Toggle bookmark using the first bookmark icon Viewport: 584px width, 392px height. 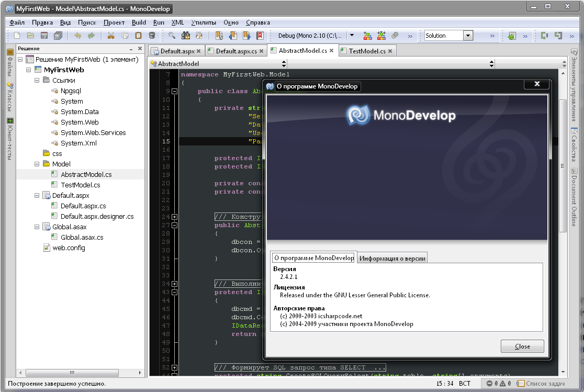tap(219, 36)
